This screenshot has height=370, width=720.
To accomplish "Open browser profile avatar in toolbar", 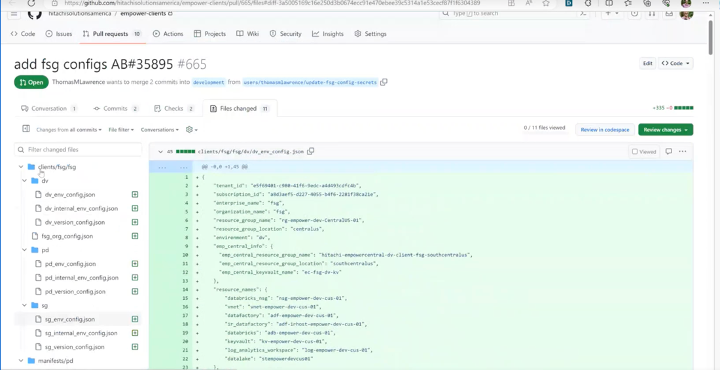I will [686, 3].
